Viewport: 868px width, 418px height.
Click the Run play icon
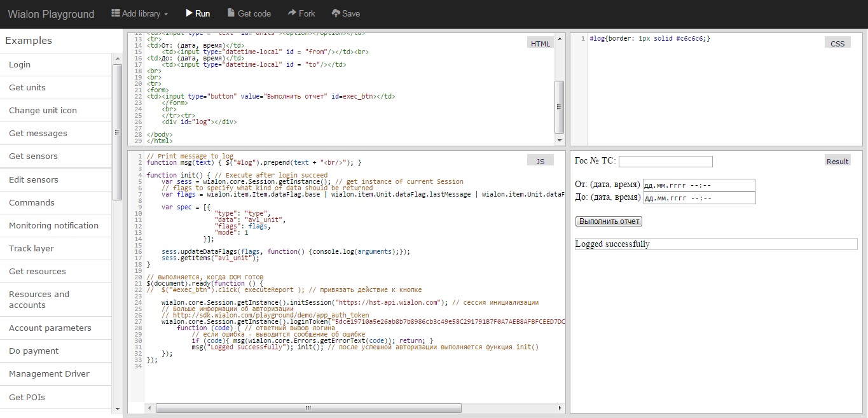tap(189, 13)
